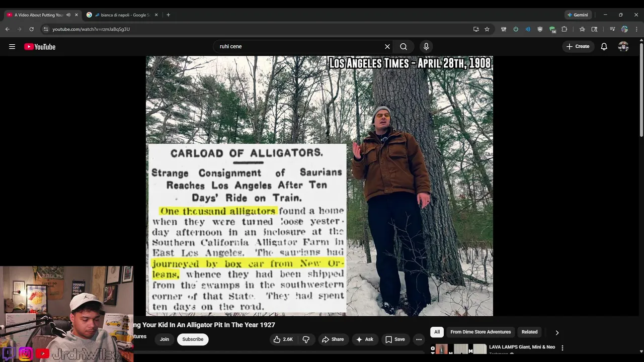Image resolution: width=644 pixels, height=362 pixels.
Task: Open the YouTube guide hamburger menu
Action: point(12,47)
